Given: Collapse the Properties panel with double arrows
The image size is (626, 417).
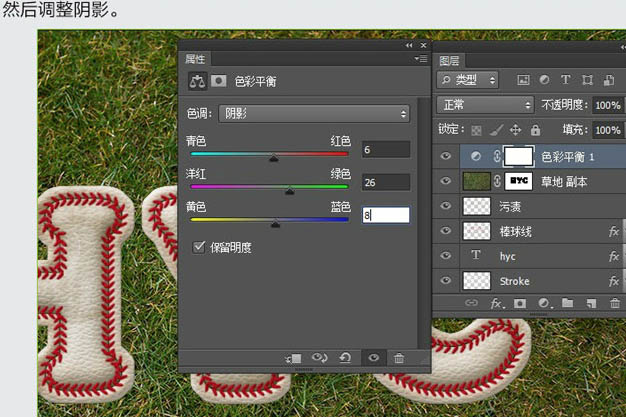Looking at the screenshot, I should click(x=409, y=46).
